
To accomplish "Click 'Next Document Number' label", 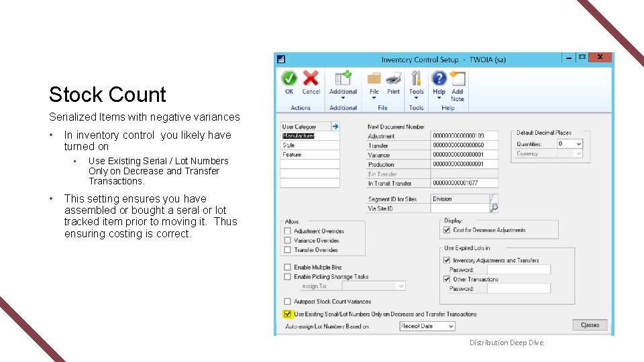I will click(396, 127).
